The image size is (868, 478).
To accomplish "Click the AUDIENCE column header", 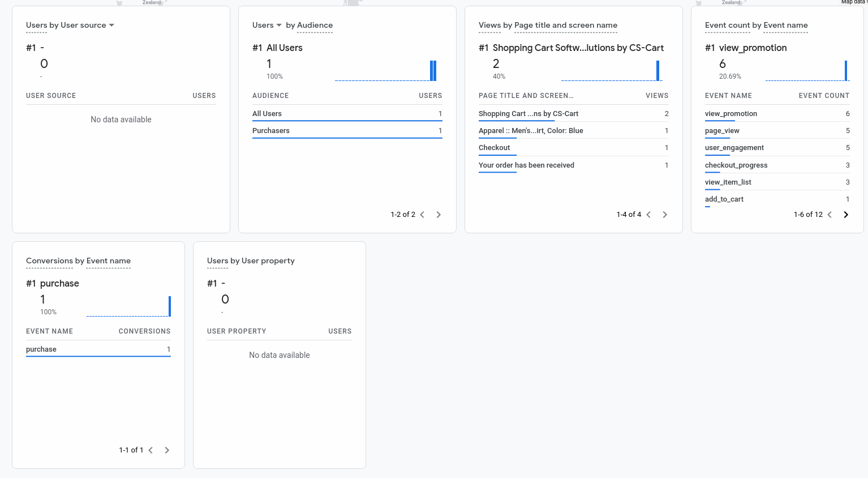I will 270,96.
